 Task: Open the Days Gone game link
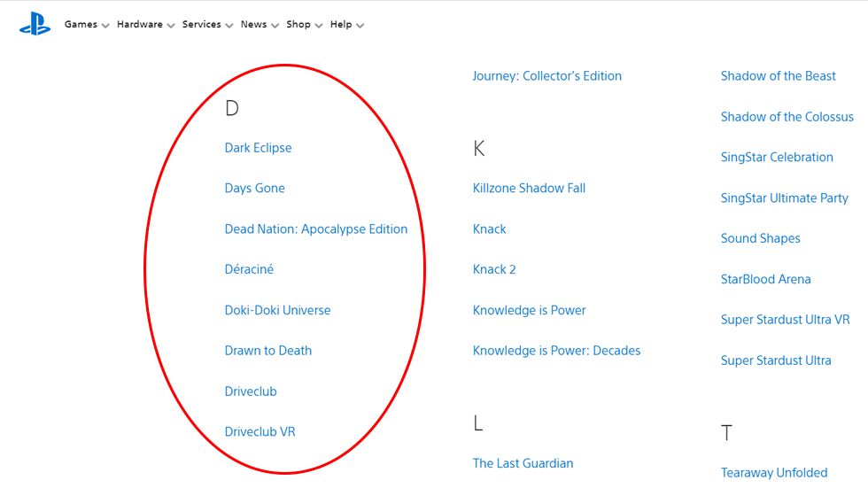(x=255, y=188)
